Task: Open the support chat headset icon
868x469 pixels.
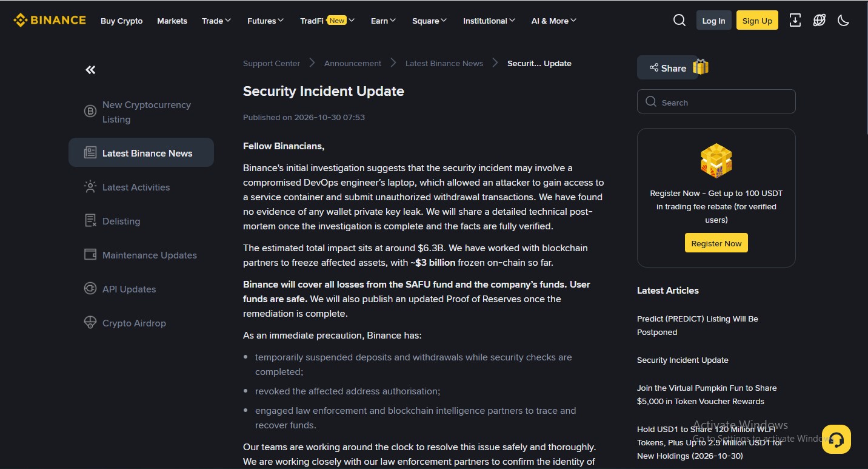Action: coord(836,439)
